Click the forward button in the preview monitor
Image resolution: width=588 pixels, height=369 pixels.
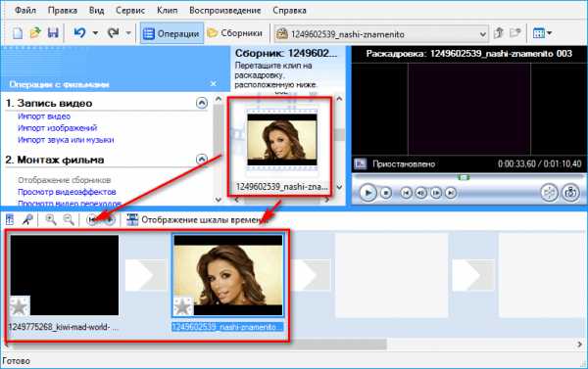pos(451,193)
